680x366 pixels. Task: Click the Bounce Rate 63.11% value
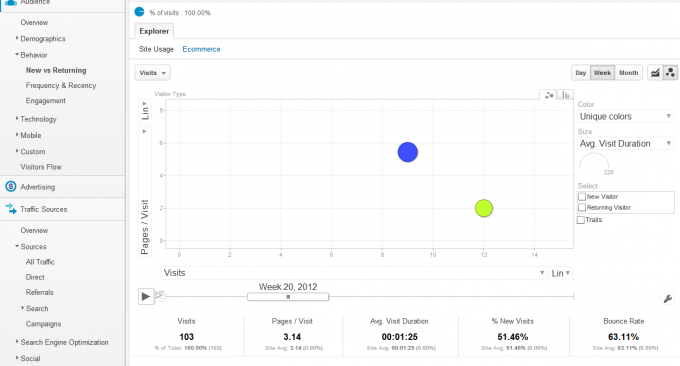point(623,337)
